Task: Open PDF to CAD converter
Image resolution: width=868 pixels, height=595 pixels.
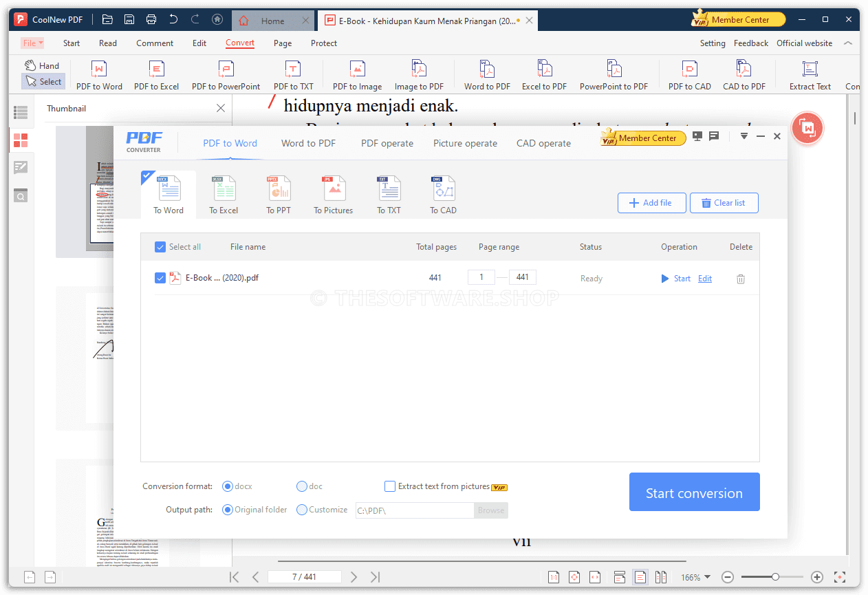Action: [689, 75]
